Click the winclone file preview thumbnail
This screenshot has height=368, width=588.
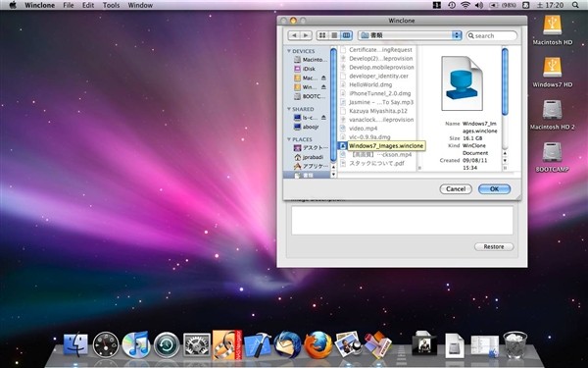click(x=462, y=83)
